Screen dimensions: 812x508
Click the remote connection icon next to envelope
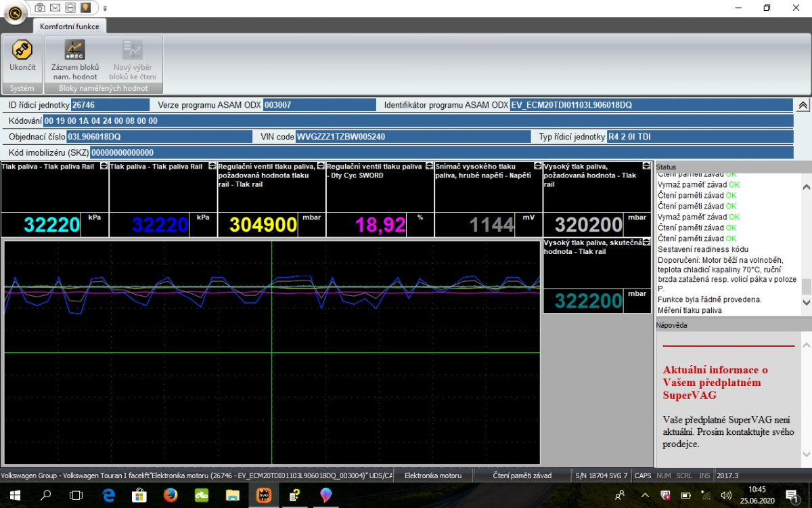pyautogui.click(x=70, y=7)
